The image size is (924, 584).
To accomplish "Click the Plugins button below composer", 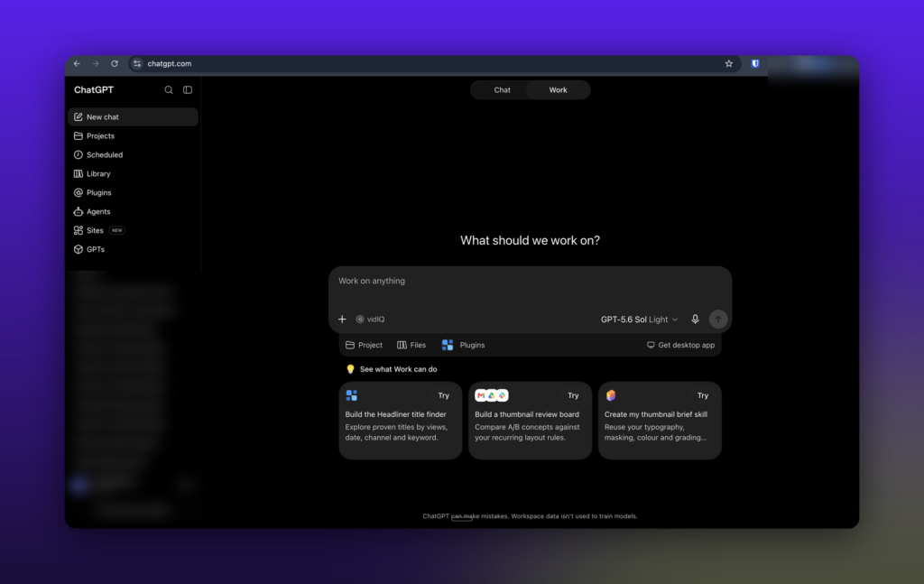I will click(x=463, y=345).
